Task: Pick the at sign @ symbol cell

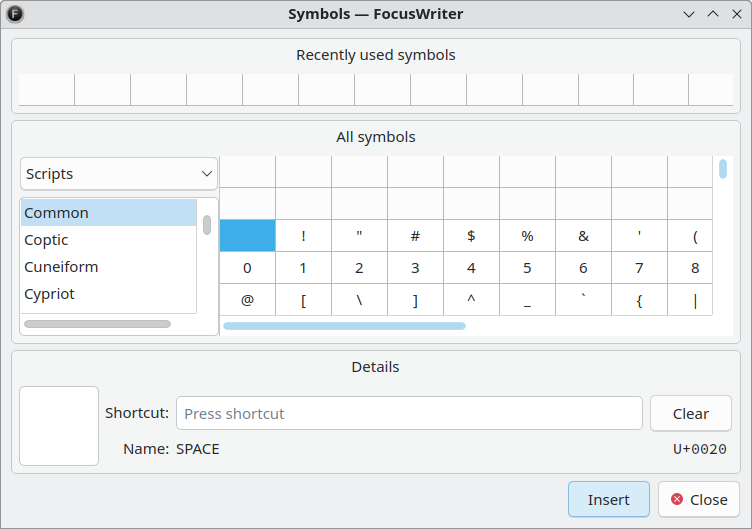Action: 247,300
